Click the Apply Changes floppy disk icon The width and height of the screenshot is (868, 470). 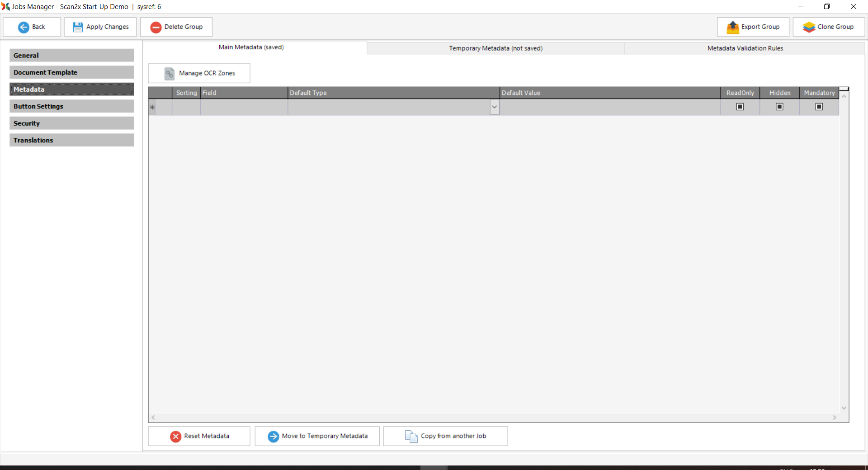tap(78, 27)
